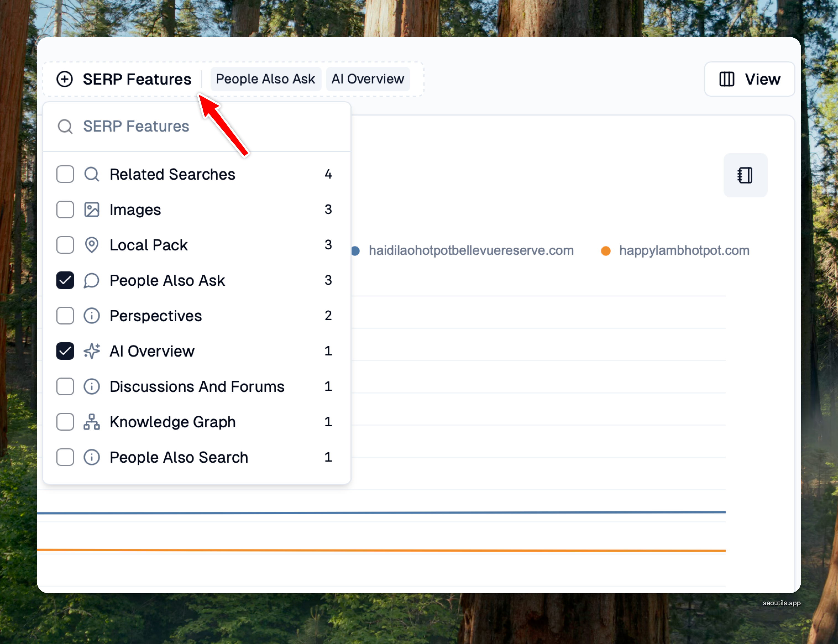838x644 pixels.
Task: Open the View columns dropdown
Action: click(750, 79)
